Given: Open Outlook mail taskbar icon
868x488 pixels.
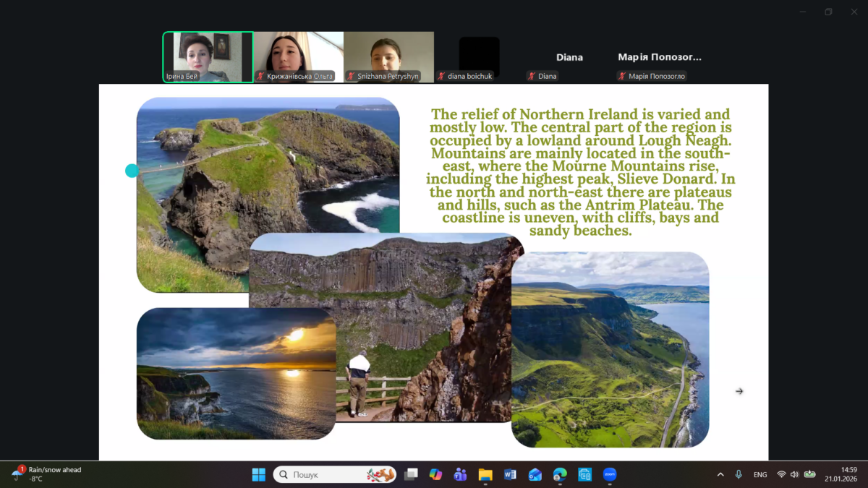Looking at the screenshot, I should (535, 475).
